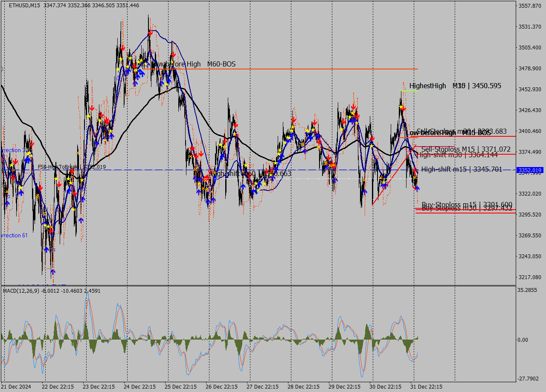The width and height of the screenshot is (546, 392).
Task: Click the 3505.400 price axis label
Action: tap(529, 48)
